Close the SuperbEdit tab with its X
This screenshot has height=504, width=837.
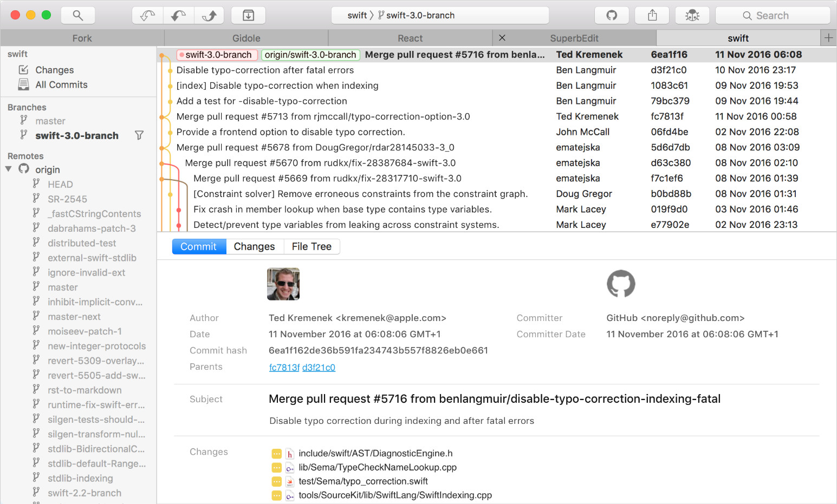[502, 38]
